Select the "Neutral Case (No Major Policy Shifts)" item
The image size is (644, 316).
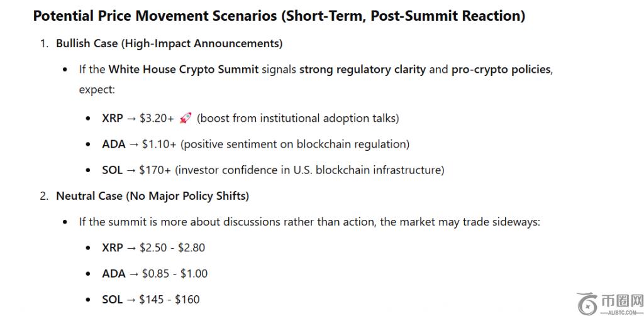[x=152, y=196]
